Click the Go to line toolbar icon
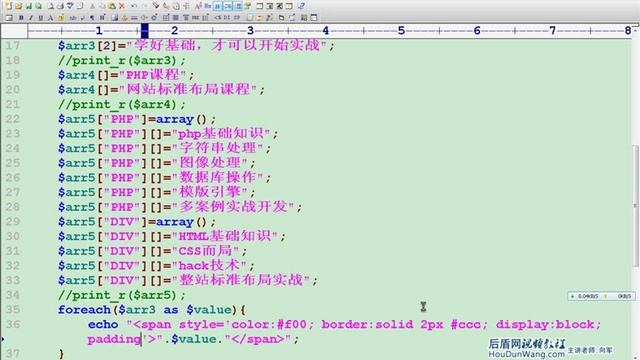This screenshot has width=640, height=360. (186, 6)
